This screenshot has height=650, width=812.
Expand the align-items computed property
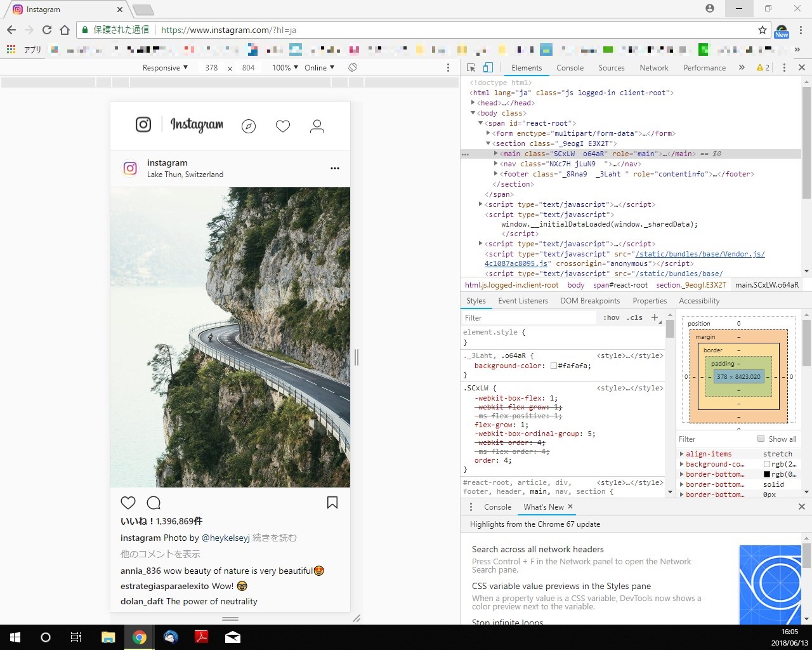pyautogui.click(x=681, y=454)
